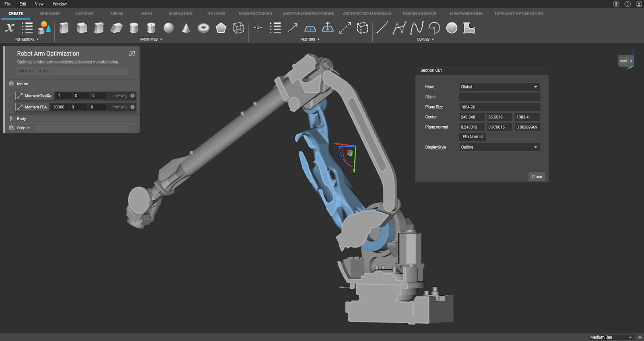Switch to the Lattices ribbon tab
This screenshot has width=644, height=341.
[85, 14]
